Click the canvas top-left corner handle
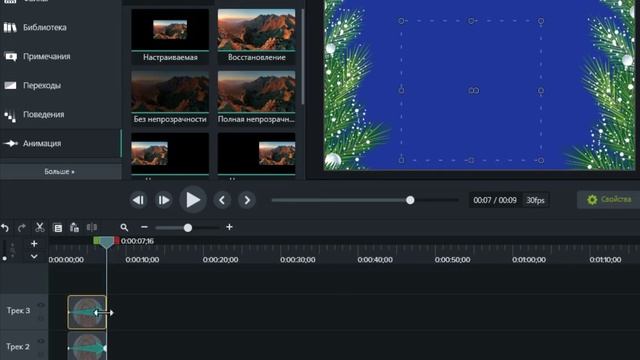640x360 pixels. click(401, 20)
